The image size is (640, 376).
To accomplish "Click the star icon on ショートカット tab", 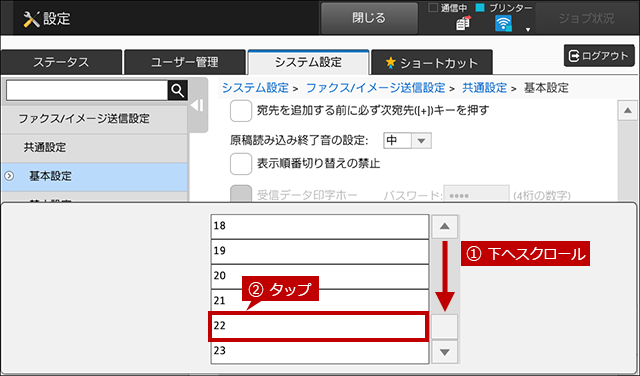I will coord(391,62).
